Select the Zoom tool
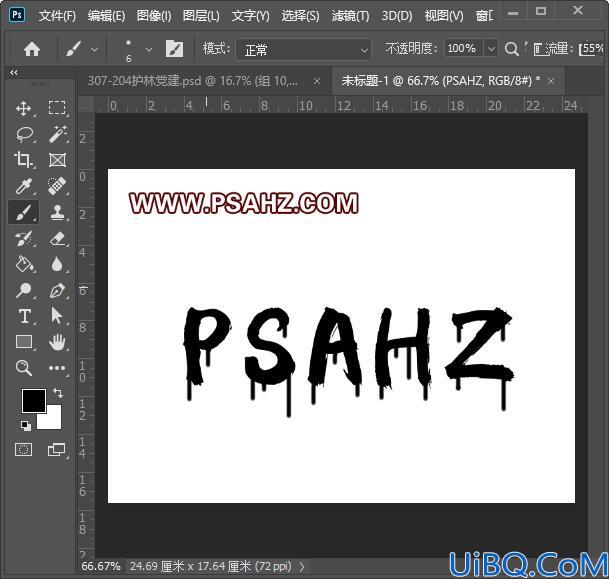 pos(24,368)
